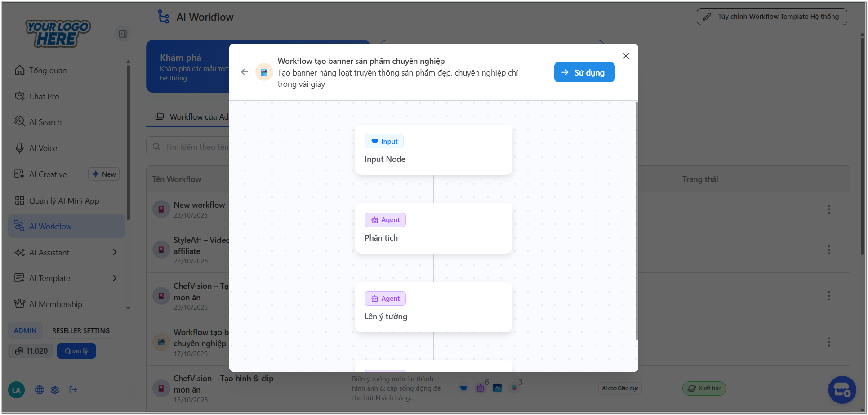Click the Quản lý credits button

coord(76,351)
